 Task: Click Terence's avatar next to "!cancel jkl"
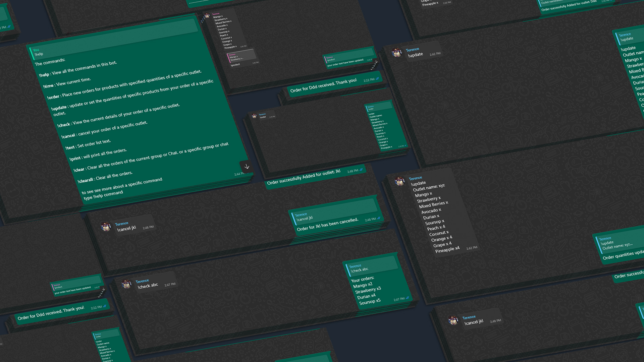click(106, 226)
